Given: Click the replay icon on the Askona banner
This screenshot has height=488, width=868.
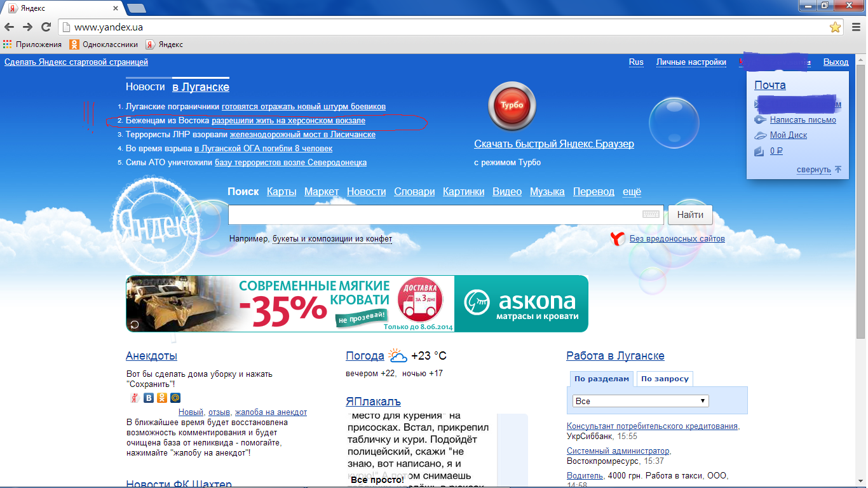Looking at the screenshot, I should tap(135, 325).
